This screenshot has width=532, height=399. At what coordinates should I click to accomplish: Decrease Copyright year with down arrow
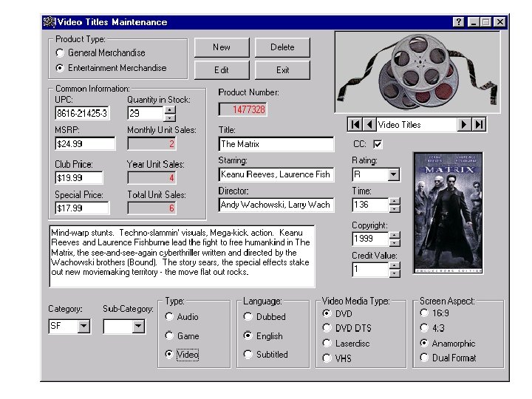click(x=395, y=242)
